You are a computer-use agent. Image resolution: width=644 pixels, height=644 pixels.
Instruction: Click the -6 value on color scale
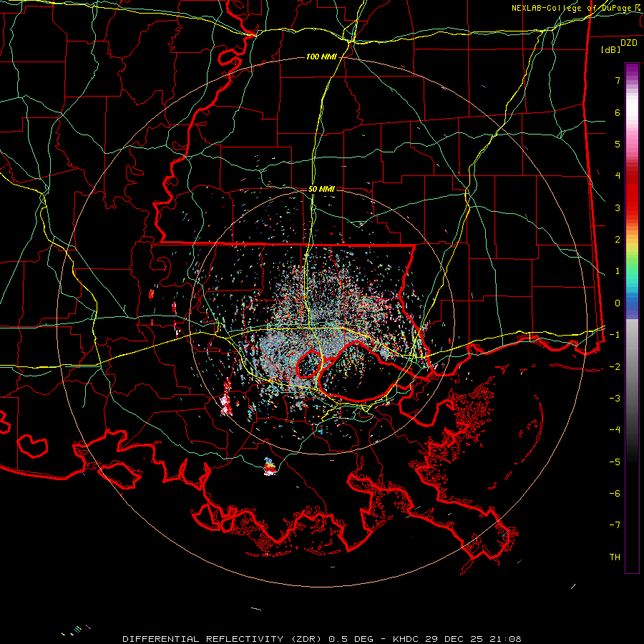[615, 493]
